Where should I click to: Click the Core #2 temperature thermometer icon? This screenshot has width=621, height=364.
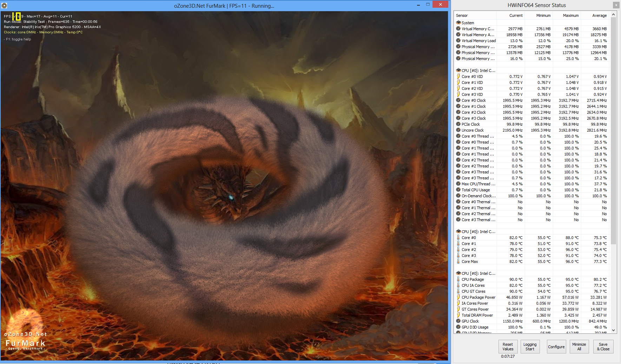click(458, 249)
